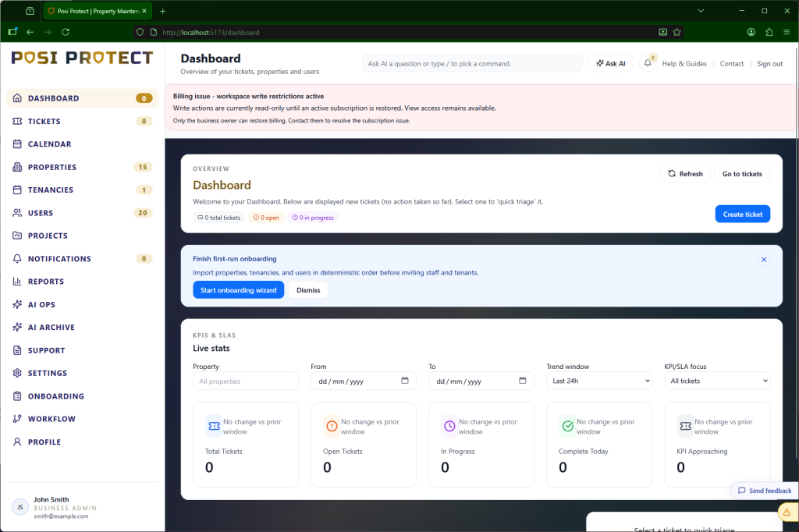Click the Firefox bookmark star icon

point(676,32)
